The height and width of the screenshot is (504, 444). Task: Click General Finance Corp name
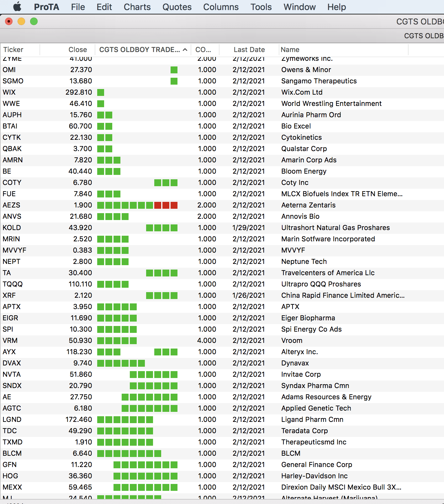[x=317, y=465]
